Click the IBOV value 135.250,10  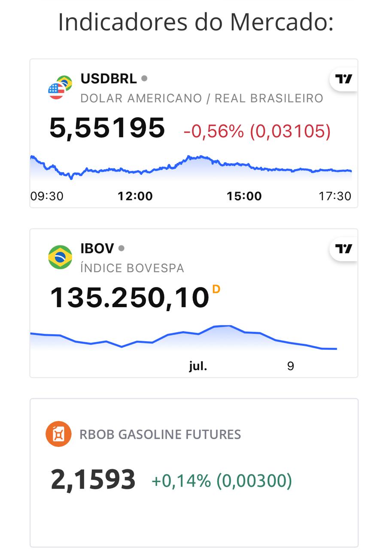pyautogui.click(x=130, y=298)
